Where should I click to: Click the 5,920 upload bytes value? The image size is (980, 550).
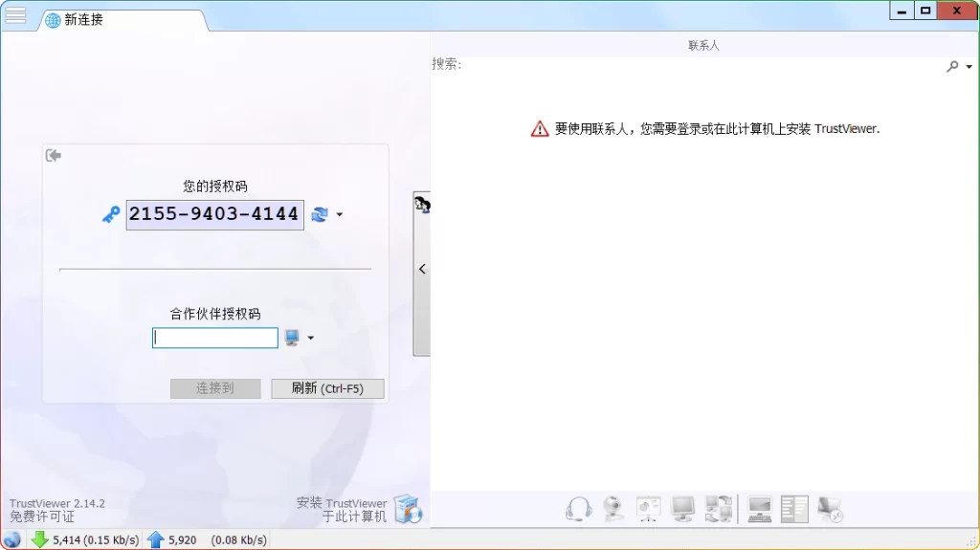(183, 540)
